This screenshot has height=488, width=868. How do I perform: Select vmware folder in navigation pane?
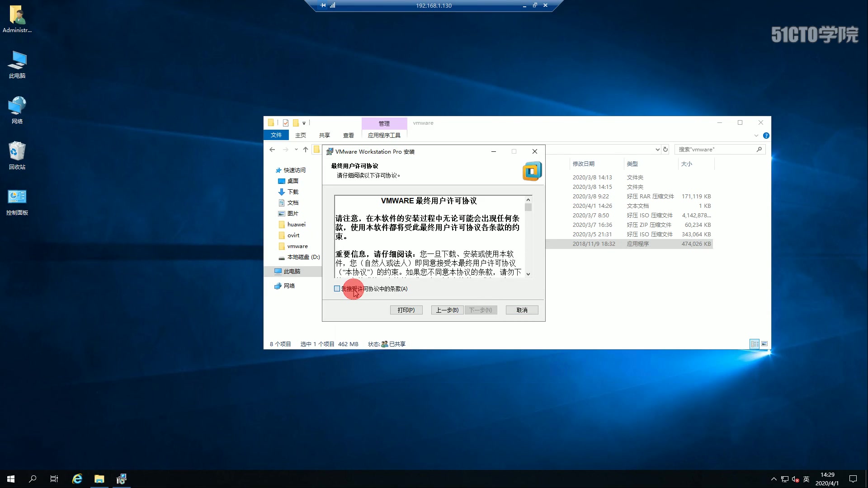297,246
